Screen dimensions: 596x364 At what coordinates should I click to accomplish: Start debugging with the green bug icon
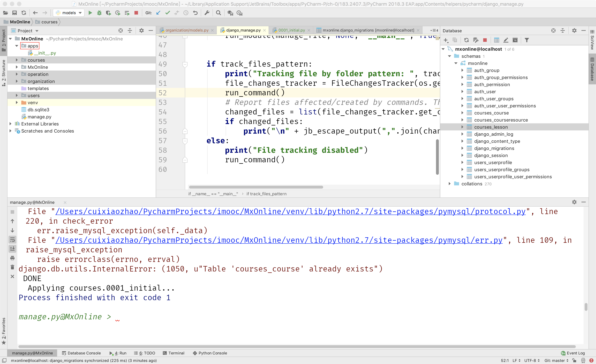[x=99, y=13]
